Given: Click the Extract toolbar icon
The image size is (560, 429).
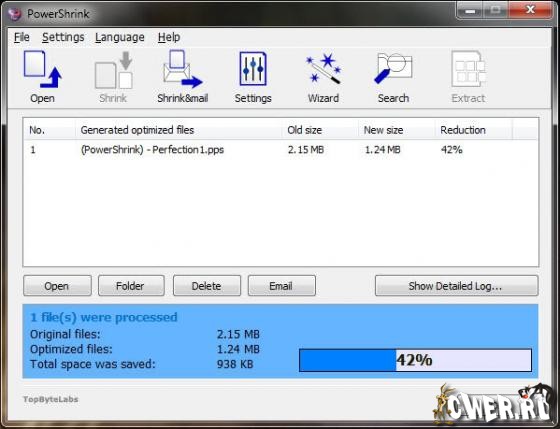Looking at the screenshot, I should (468, 77).
